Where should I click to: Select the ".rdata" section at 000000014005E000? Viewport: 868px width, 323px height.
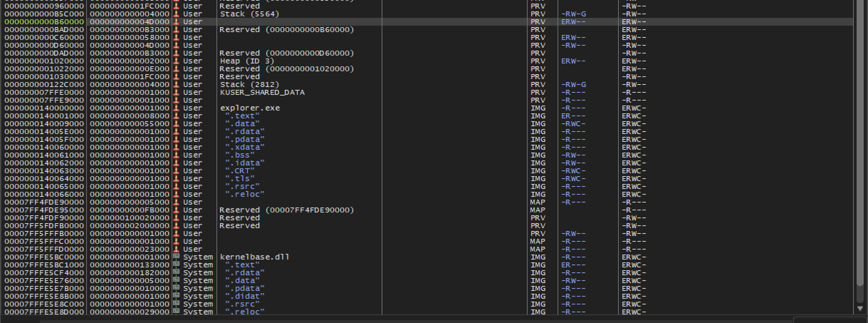pos(245,132)
